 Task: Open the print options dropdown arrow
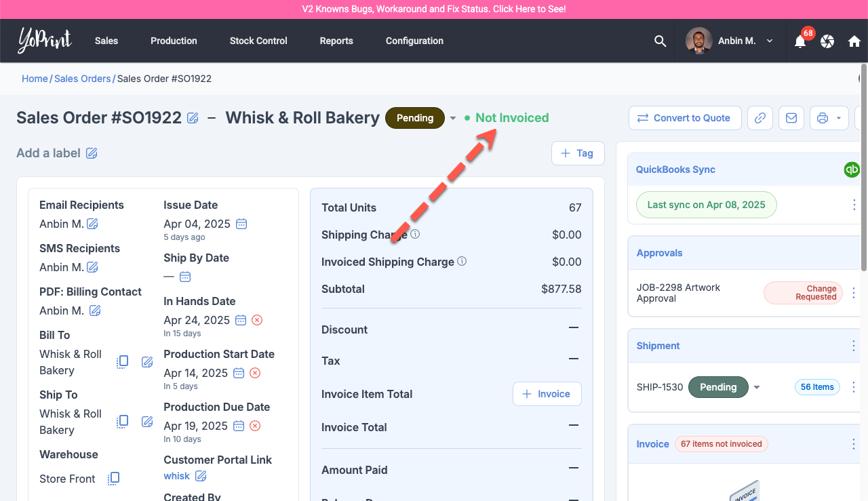click(839, 118)
